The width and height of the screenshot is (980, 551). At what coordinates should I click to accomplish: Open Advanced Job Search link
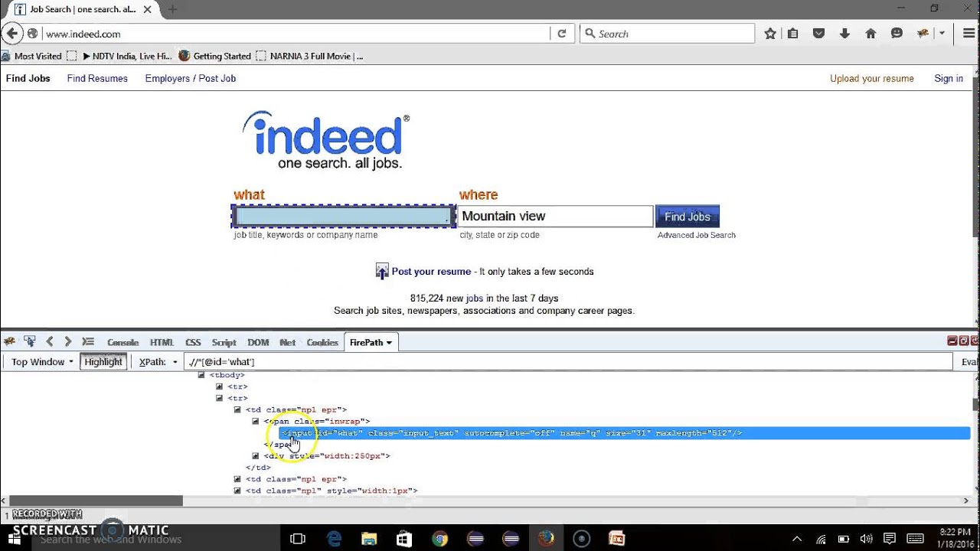coord(697,235)
